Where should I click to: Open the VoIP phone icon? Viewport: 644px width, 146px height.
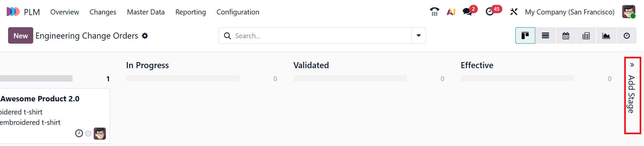[x=434, y=12]
